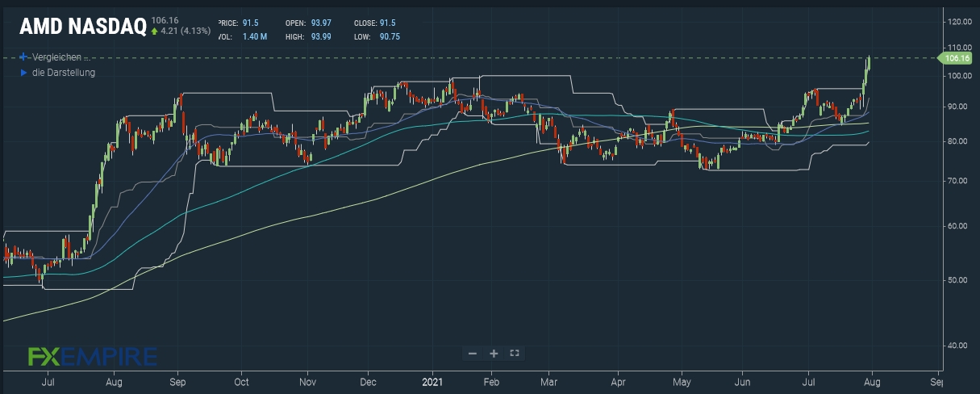Click the OPEN 93.97 readout
The width and height of the screenshot is (980, 394).
[308, 23]
